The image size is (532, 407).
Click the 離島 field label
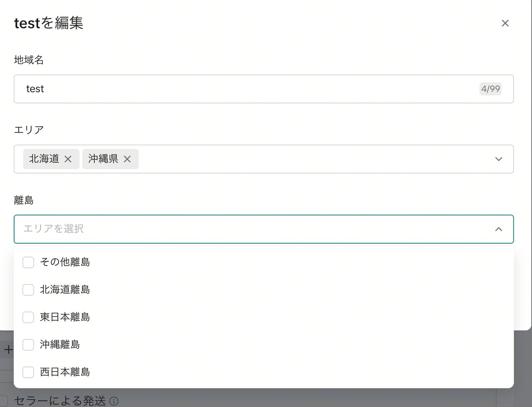click(x=24, y=200)
